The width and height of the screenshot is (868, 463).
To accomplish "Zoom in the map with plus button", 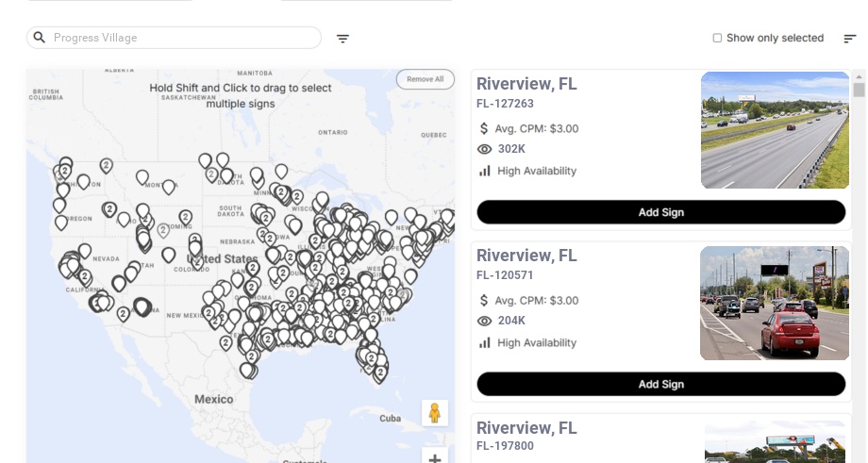I will point(435,458).
